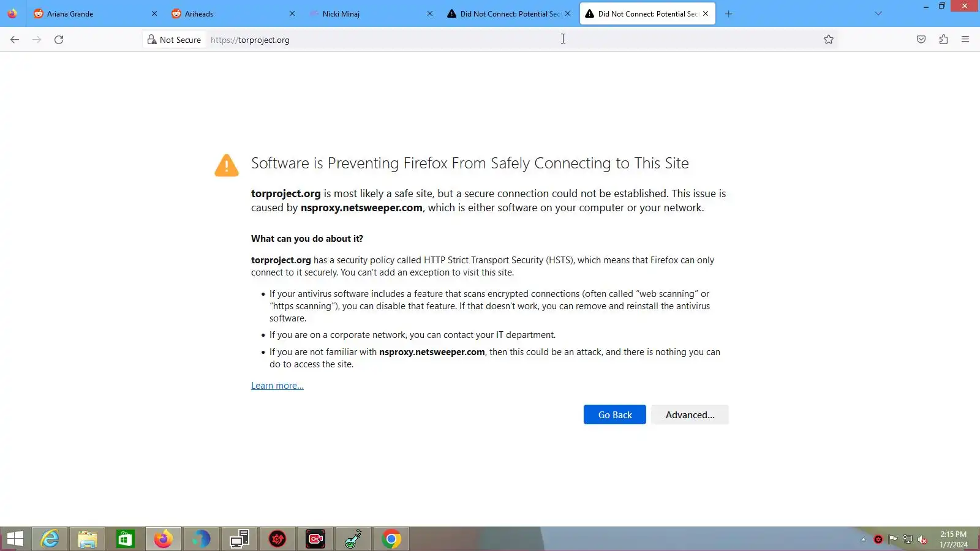Expand the list all tabs chevron
This screenshot has height=551, width=980.
tap(878, 13)
